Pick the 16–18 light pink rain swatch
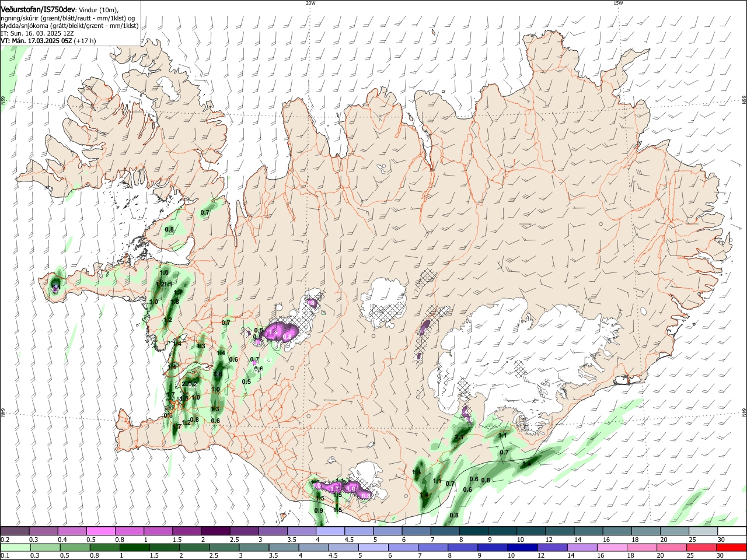 tap(613, 548)
